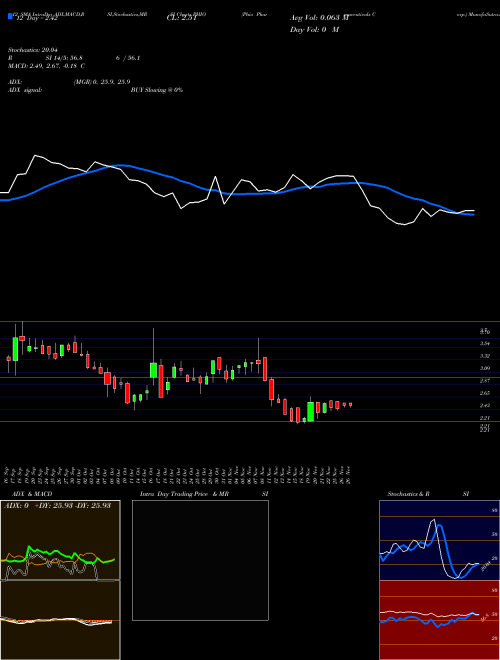Click the blue Stochastics indicator chart
Image resolution: width=500 pixels, height=660 pixels.
point(439,540)
